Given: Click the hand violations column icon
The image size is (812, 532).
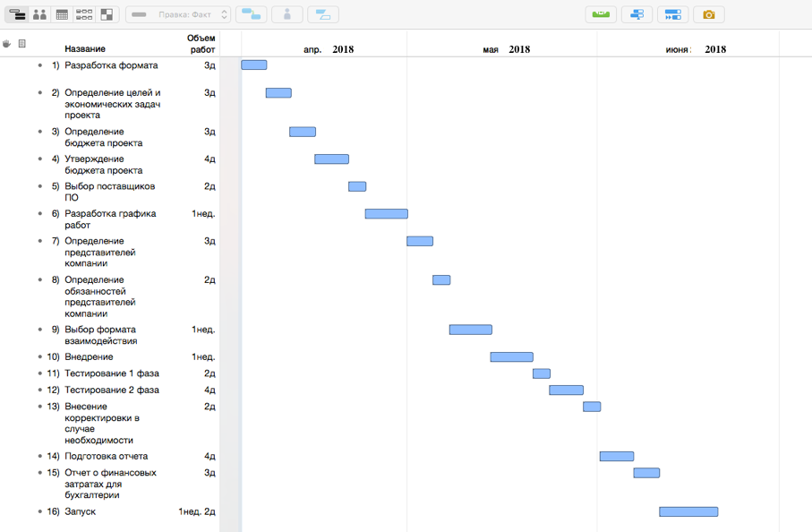Looking at the screenshot, I should click(x=6, y=44).
